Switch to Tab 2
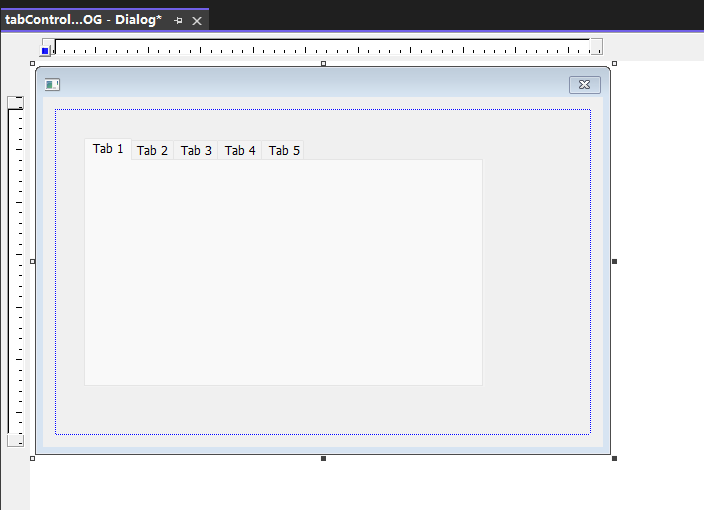The height and width of the screenshot is (510, 704). pos(152,151)
